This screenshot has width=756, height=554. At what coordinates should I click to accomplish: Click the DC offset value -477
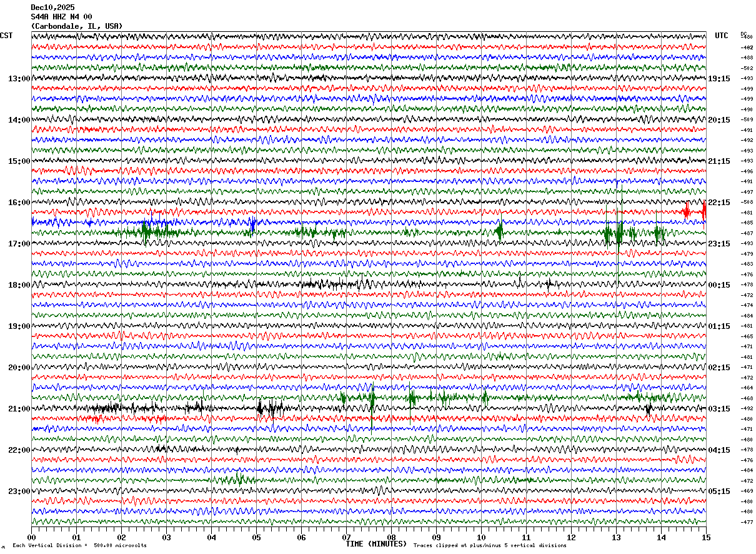747,522
